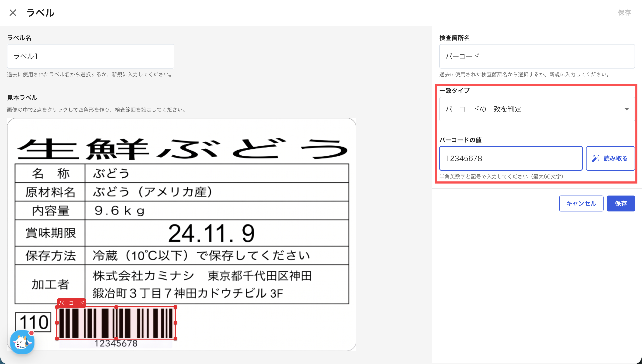
Task: Click the barcode area in sample label
Action: point(116,323)
